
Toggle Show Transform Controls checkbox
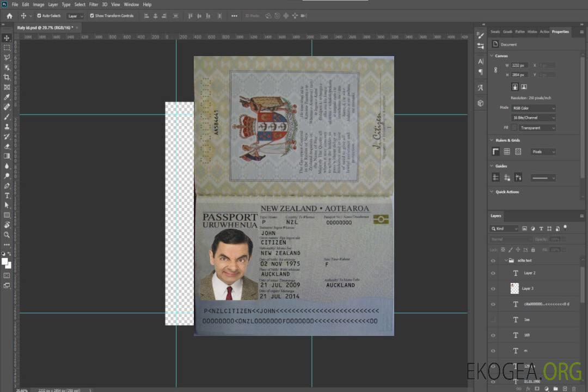92,16
